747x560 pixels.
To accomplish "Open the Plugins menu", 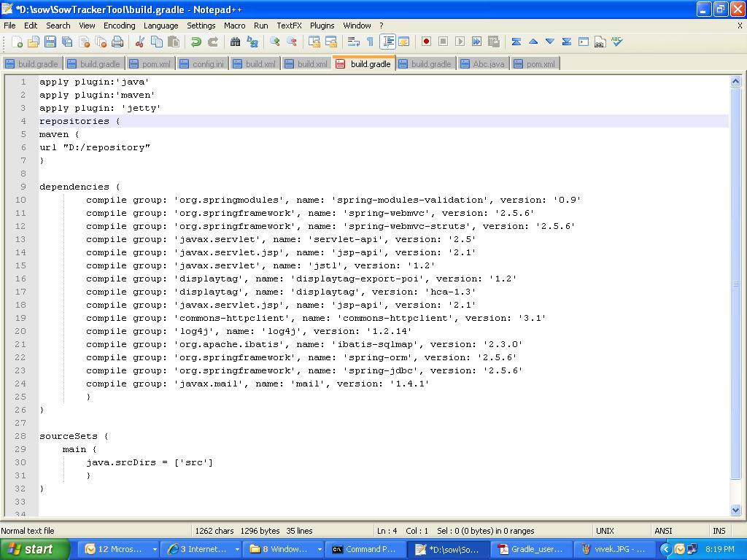I will [322, 26].
